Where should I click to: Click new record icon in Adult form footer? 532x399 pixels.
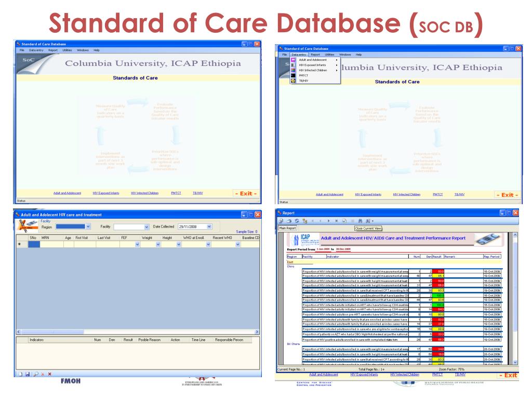[20, 374]
